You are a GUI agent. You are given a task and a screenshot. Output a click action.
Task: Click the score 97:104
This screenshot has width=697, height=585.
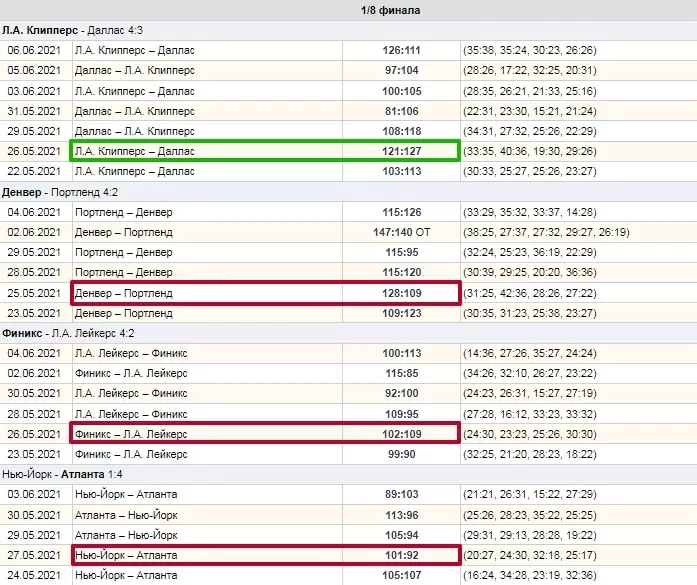pos(401,70)
